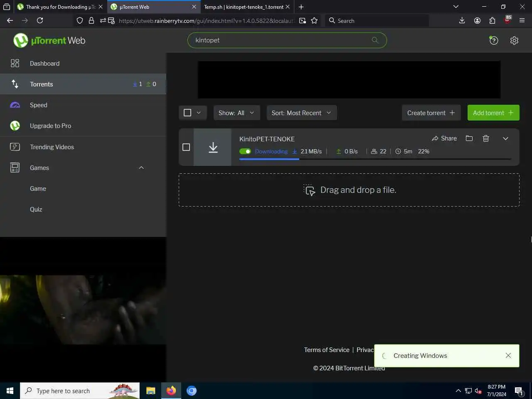Open the help icon in the header

click(x=493, y=40)
